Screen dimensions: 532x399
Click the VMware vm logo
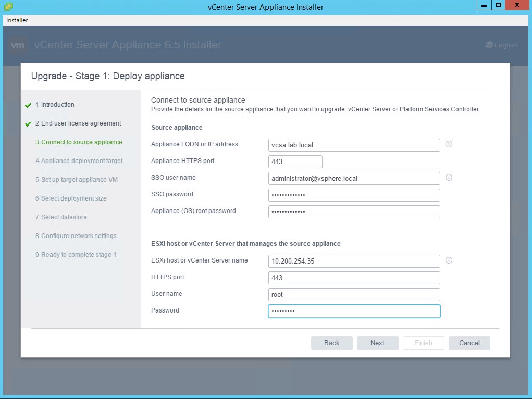18,45
